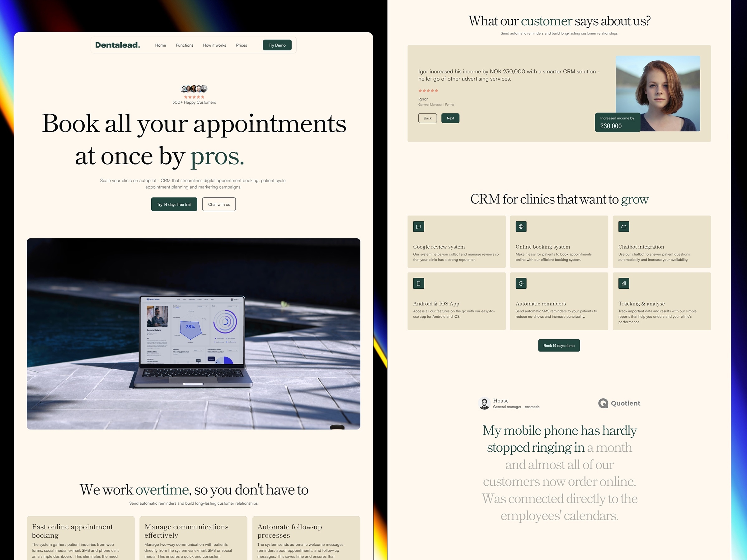Viewport: 747px width, 560px height.
Task: Click the Google review system icon
Action: click(418, 226)
